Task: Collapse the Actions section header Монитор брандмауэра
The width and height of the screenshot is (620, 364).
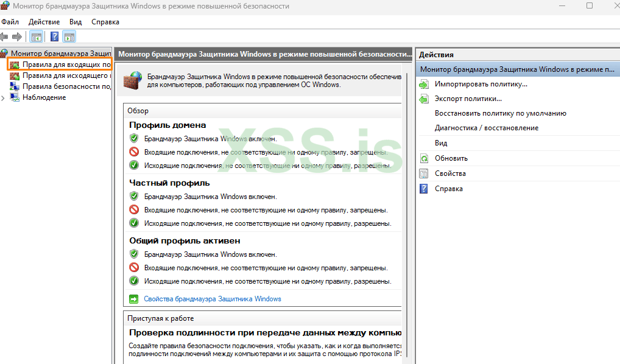Action: (x=518, y=69)
